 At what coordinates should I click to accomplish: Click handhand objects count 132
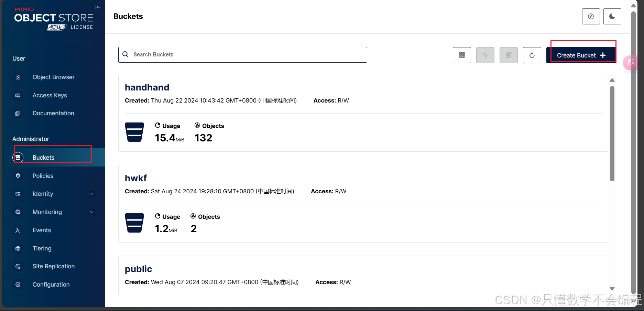204,138
